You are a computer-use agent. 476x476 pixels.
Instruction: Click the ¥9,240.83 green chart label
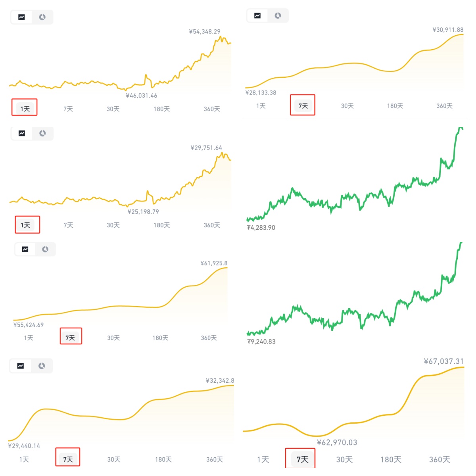point(261,342)
